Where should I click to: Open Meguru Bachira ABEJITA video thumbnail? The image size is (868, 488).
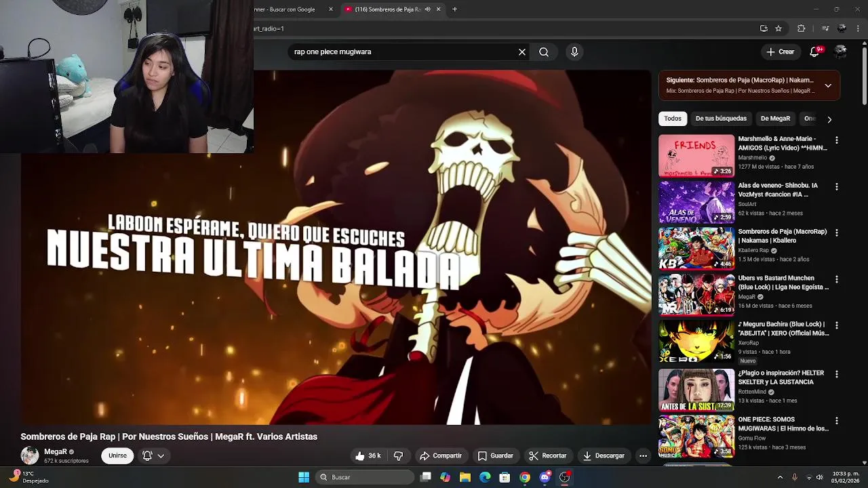pos(696,341)
